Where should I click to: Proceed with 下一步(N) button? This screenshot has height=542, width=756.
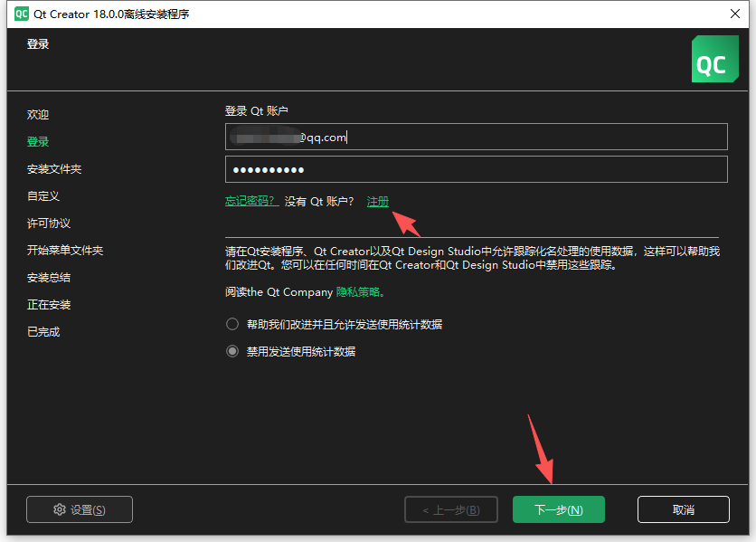coord(558,509)
